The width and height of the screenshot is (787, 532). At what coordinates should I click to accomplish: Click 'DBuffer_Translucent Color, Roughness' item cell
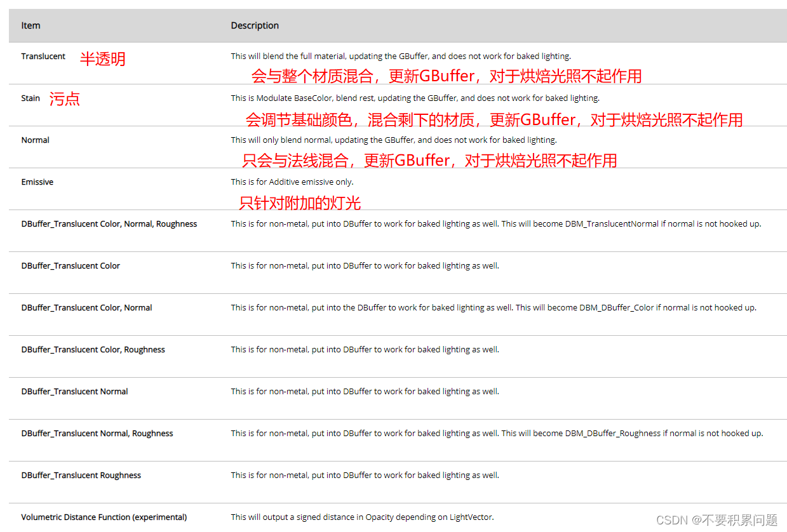(x=93, y=350)
